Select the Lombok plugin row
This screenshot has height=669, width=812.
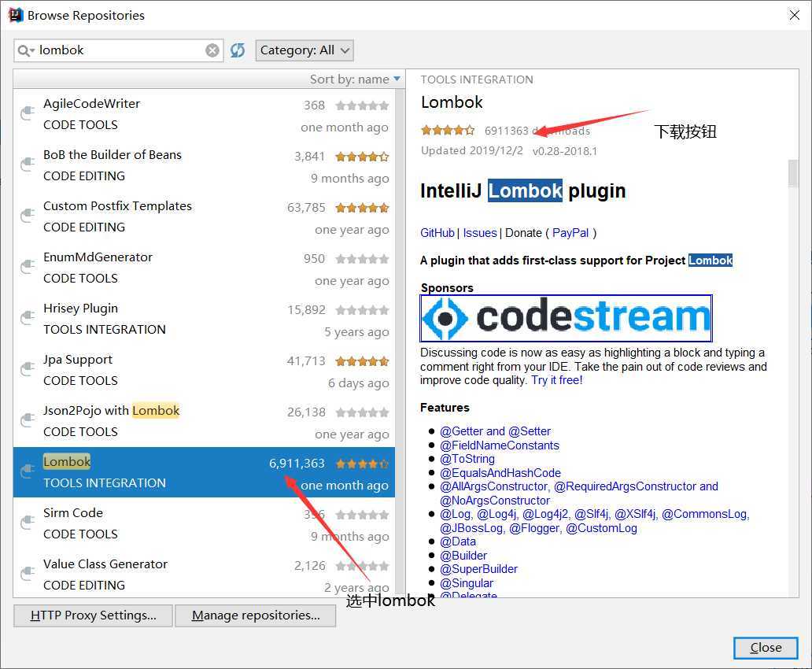tap(204, 472)
